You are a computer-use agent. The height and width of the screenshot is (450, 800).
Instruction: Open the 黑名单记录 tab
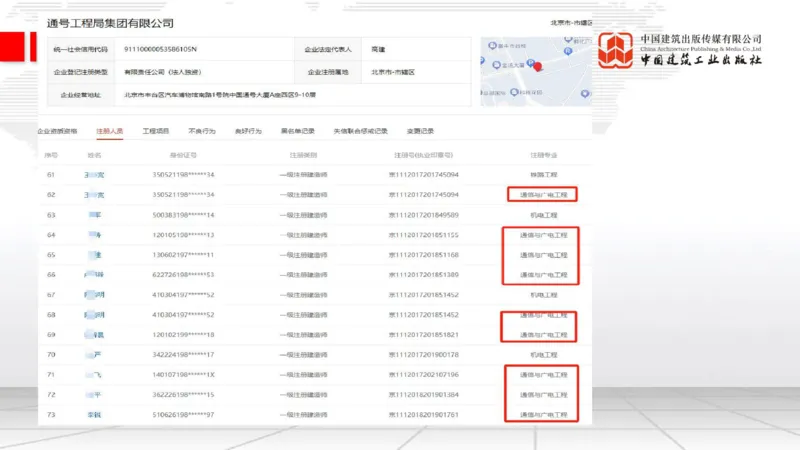coord(297,131)
